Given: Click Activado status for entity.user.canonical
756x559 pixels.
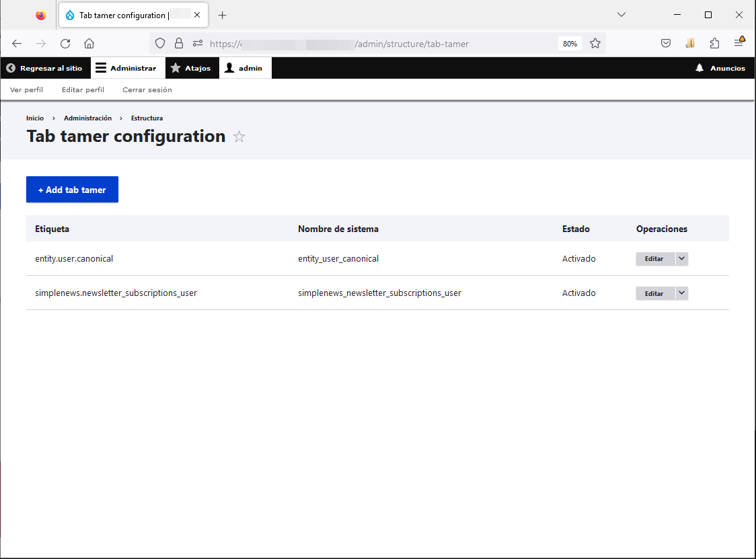Looking at the screenshot, I should point(578,259).
